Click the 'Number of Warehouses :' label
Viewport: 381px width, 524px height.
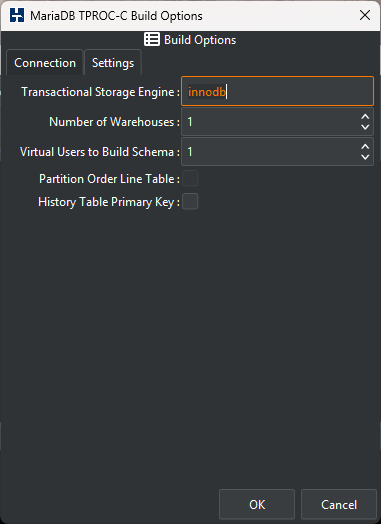[114, 122]
